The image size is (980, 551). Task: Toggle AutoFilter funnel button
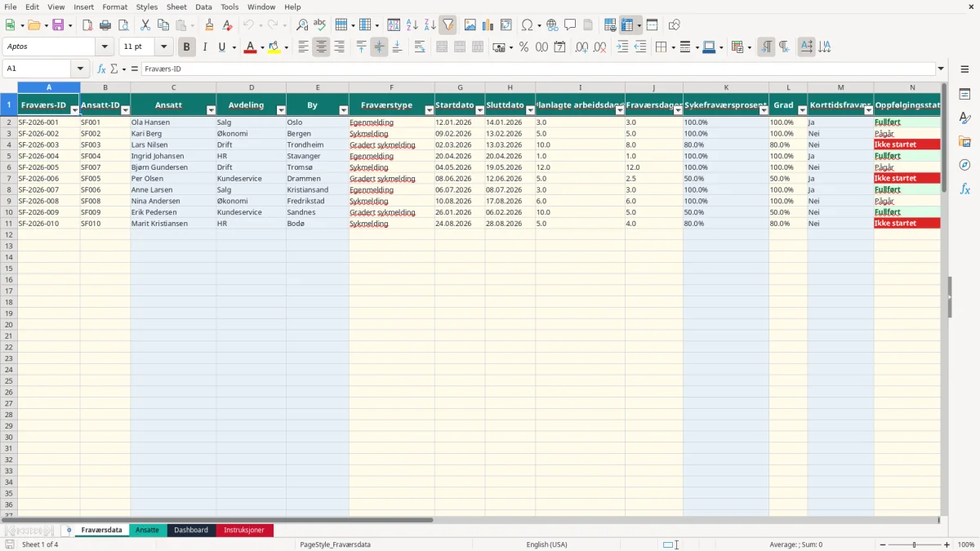coord(448,25)
